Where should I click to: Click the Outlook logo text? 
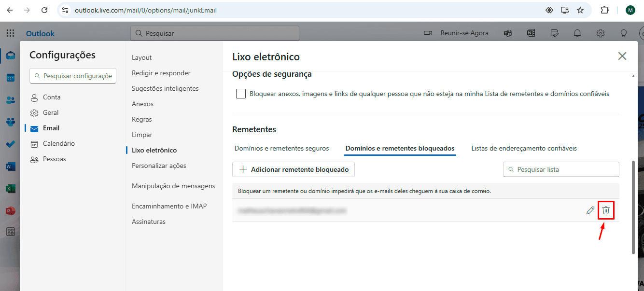[x=40, y=33]
